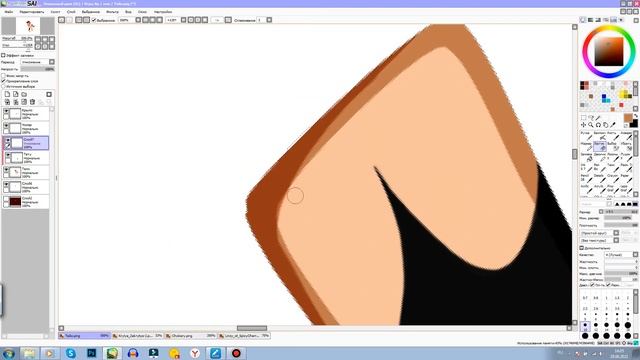Hide the selected highlighted layer
The height and width of the screenshot is (360, 640).
point(7,141)
